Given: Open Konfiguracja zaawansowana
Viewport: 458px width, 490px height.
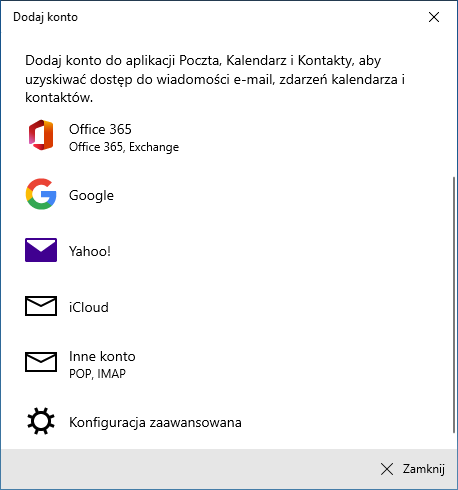Looking at the screenshot, I should click(x=229, y=422).
